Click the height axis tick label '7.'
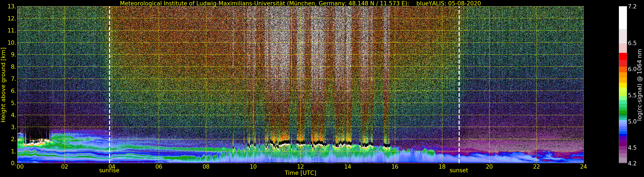 point(14,79)
